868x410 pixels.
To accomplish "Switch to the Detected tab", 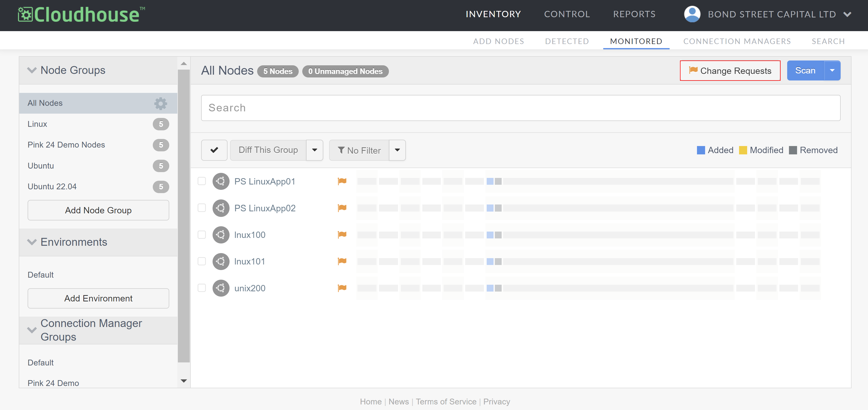I will [567, 41].
